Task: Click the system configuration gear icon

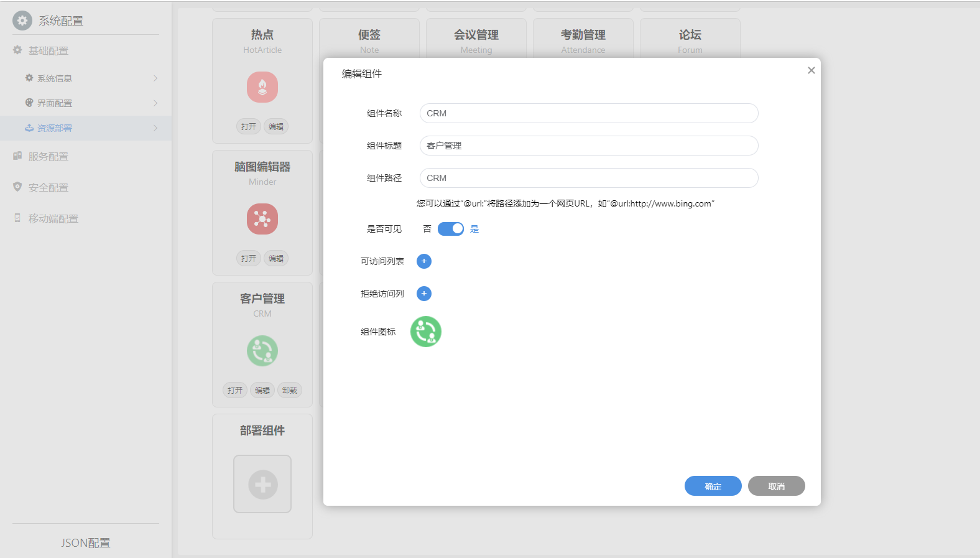Action: (22, 21)
